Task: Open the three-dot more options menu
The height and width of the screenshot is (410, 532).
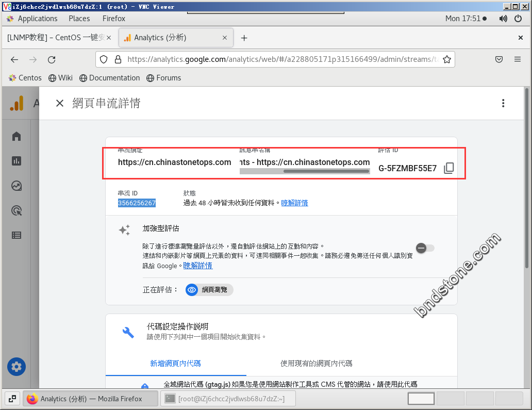Action: 503,103
